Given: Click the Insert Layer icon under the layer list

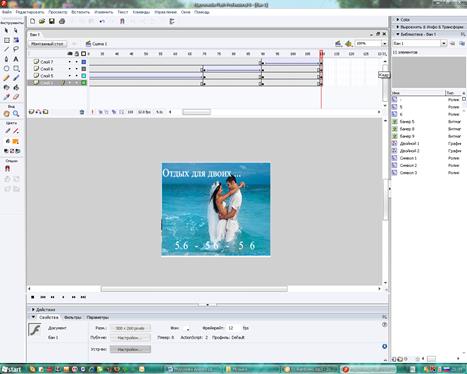Looking at the screenshot, I should point(31,112).
